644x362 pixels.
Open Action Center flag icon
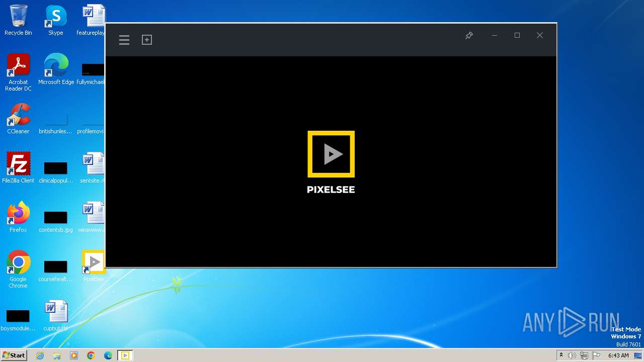pyautogui.click(x=596, y=355)
